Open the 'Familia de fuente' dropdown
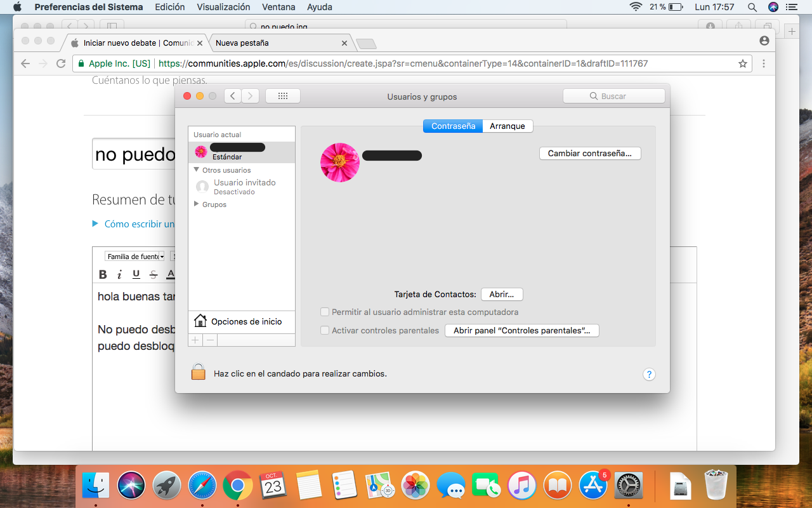 coord(136,257)
